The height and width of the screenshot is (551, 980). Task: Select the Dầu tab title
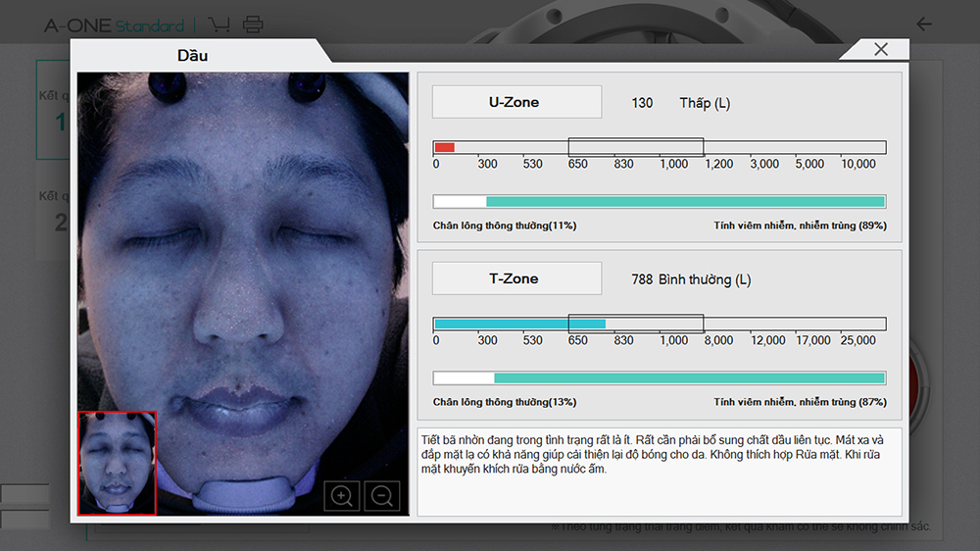(x=192, y=56)
